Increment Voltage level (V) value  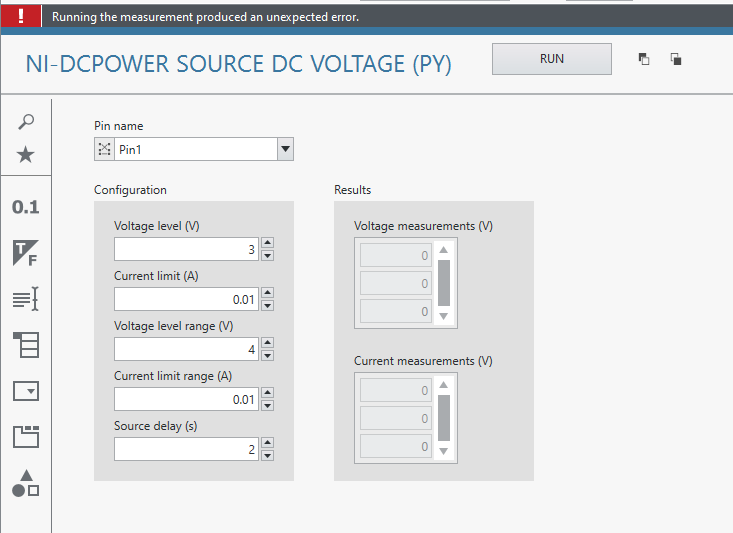click(x=267, y=243)
